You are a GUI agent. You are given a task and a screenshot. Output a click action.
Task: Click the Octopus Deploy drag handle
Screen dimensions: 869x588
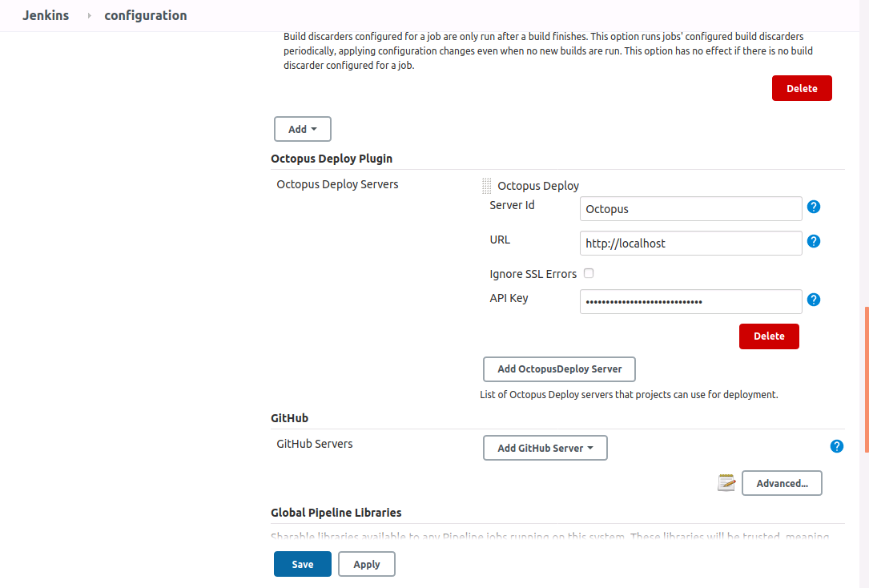coord(486,186)
